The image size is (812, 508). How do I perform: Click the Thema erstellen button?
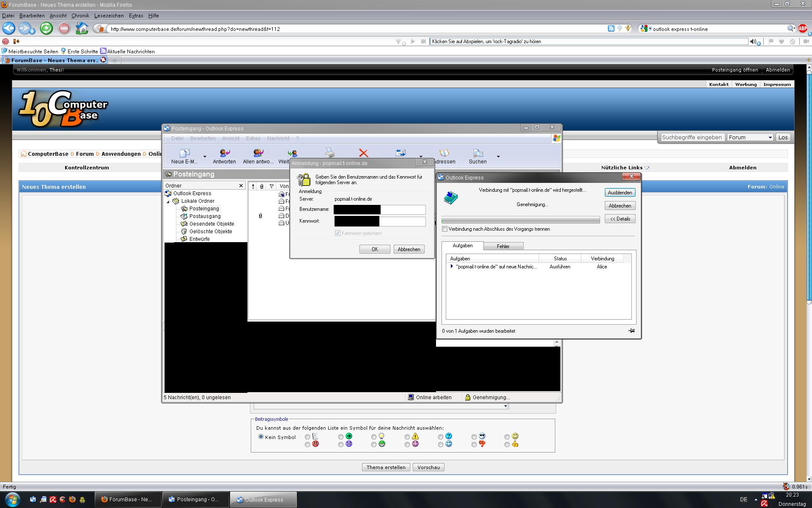[386, 467]
